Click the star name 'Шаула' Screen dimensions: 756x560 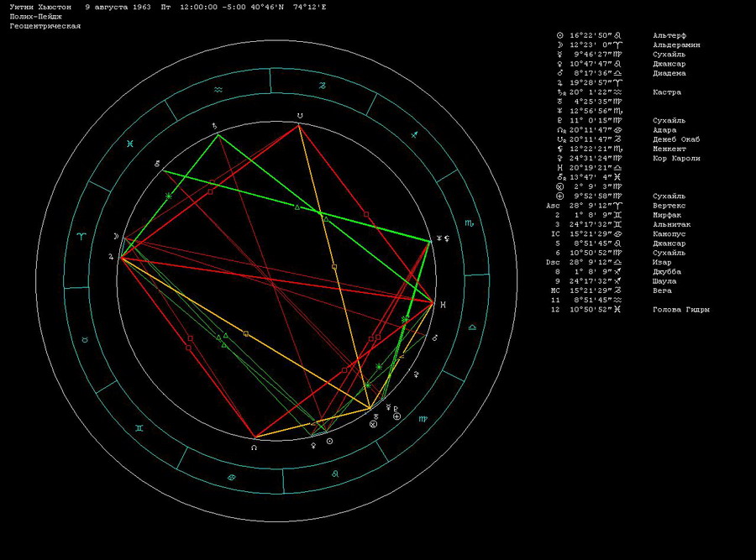tap(664, 281)
